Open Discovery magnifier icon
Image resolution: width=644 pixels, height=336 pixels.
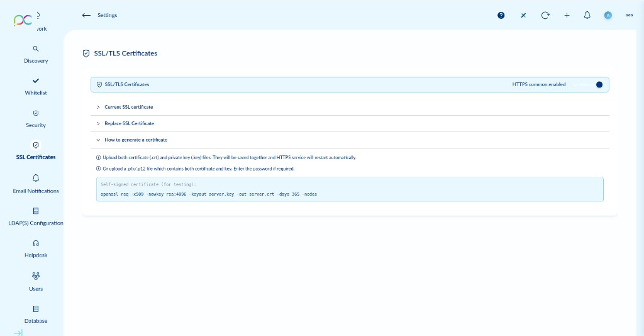click(x=36, y=49)
